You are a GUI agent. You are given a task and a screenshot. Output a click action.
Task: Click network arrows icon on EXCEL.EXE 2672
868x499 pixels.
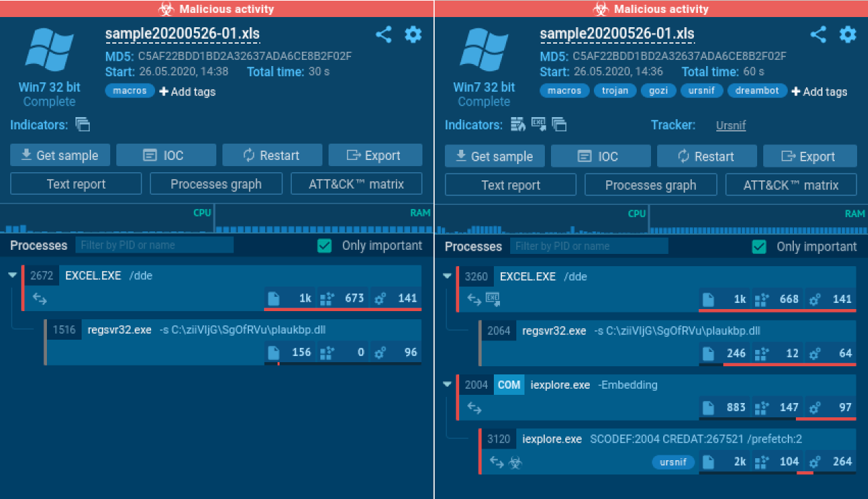(x=39, y=298)
